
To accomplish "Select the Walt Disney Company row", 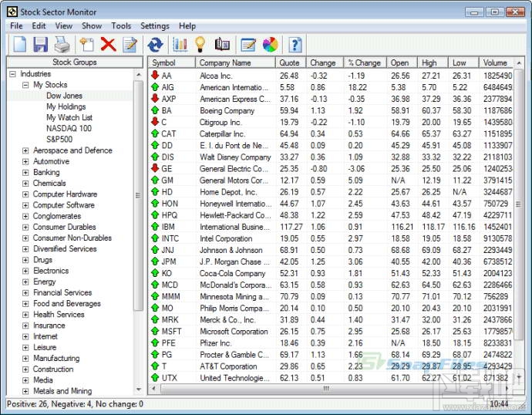I will point(331,157).
